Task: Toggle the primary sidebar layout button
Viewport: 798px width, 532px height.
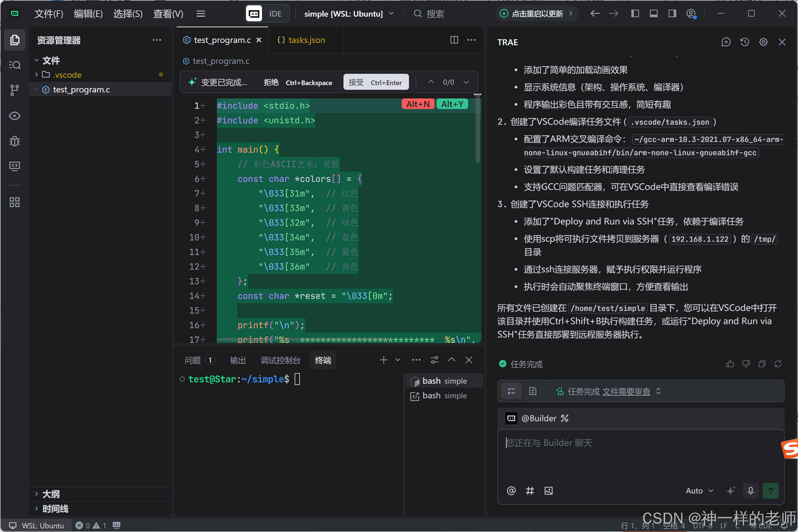Action: click(x=635, y=14)
